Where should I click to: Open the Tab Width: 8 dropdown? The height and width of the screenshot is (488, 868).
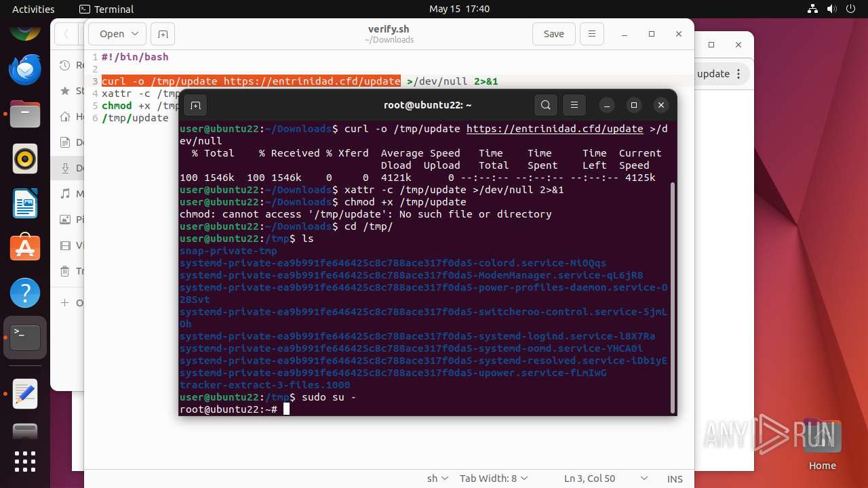(494, 479)
